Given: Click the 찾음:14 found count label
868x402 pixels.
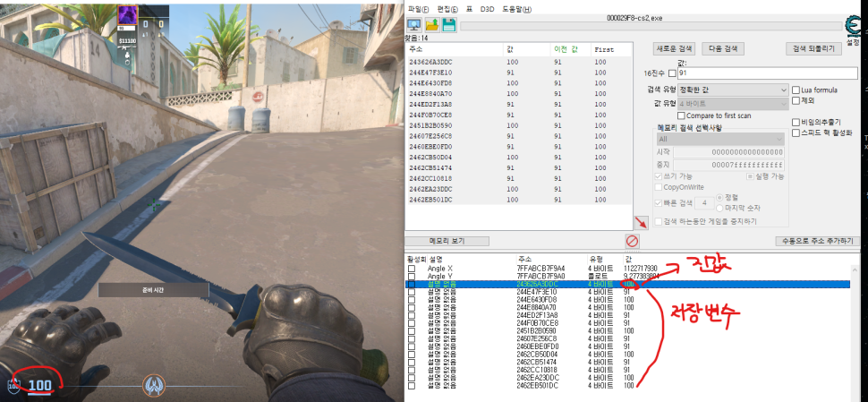Looking at the screenshot, I should pyautogui.click(x=416, y=38).
